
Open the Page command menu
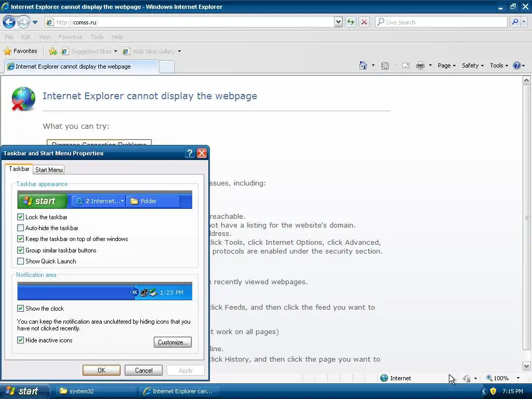(x=446, y=65)
